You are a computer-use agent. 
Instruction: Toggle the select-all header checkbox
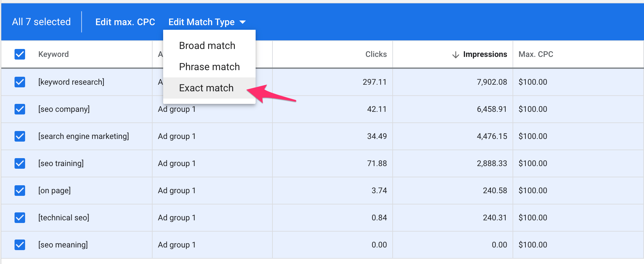[x=20, y=54]
